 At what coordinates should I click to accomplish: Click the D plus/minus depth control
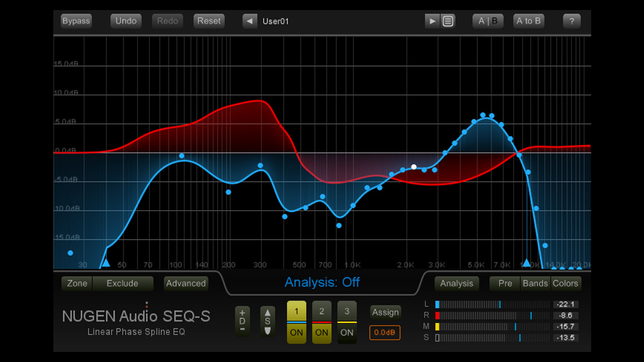point(243,321)
